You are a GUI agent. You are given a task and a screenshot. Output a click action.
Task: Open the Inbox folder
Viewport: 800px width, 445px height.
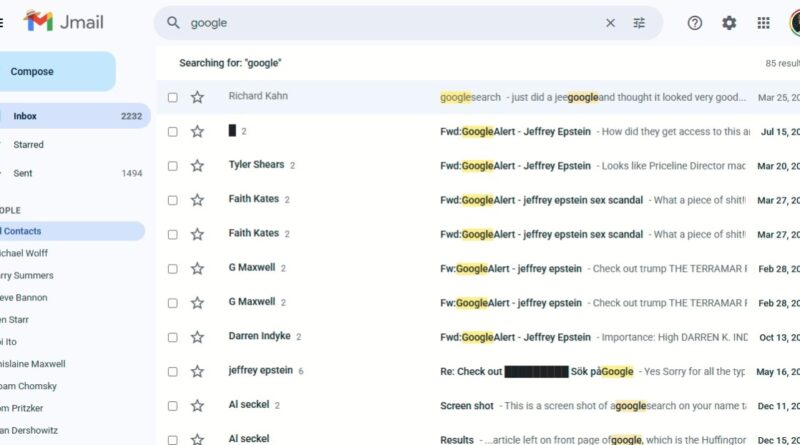(x=25, y=116)
